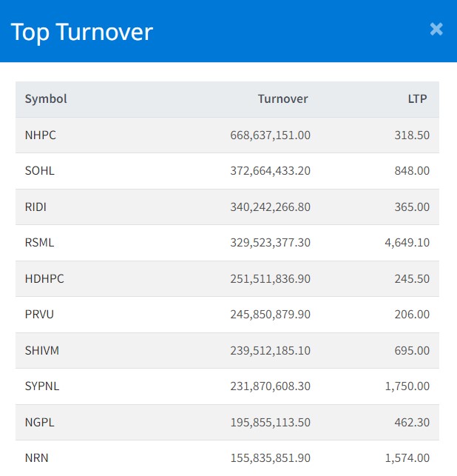
Task: Click the Turnover column header
Action: click(282, 99)
